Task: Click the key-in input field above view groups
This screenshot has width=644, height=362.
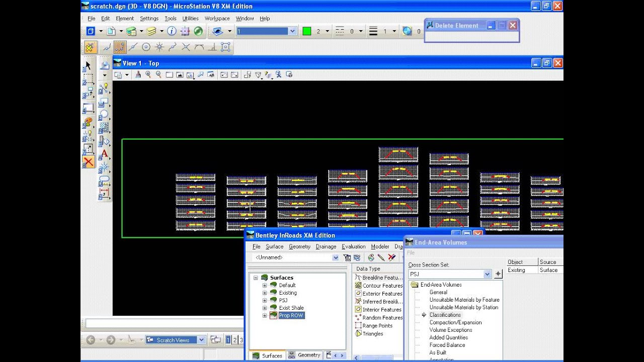Action: point(165,323)
